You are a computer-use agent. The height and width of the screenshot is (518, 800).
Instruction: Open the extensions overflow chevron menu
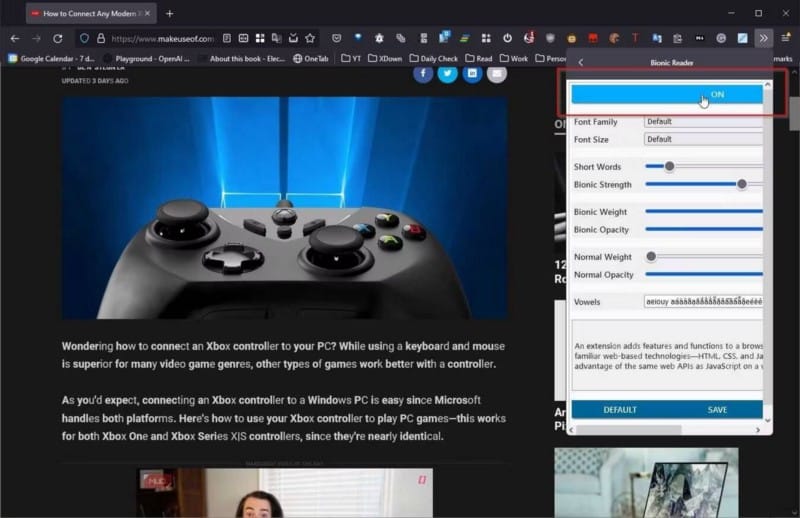point(764,38)
